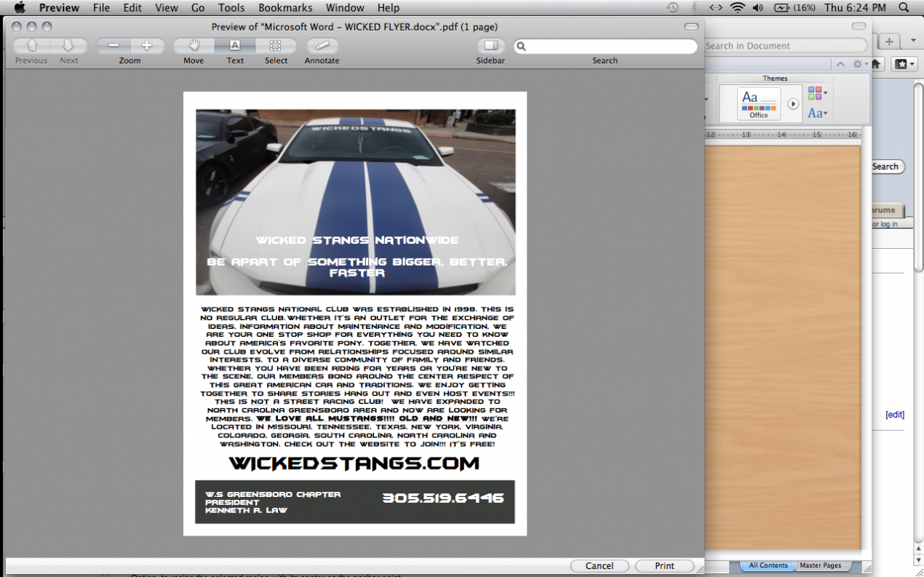Click WICKEDSTANGS.COM text on flyer

[354, 463]
